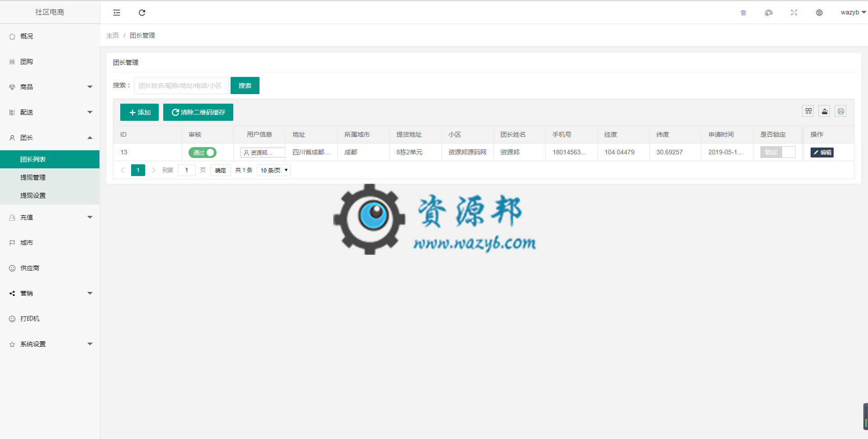Screen dimensions: 868x439
Task: Click the trash icon in the top bar
Action: tap(743, 13)
